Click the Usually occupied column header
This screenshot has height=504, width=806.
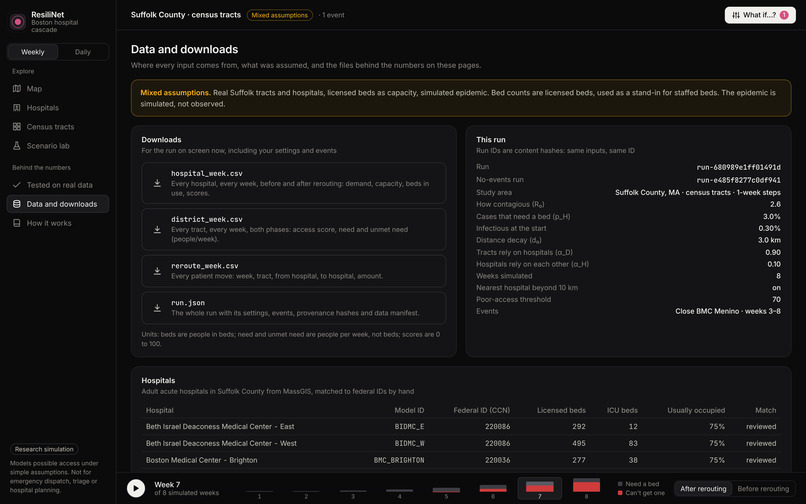[x=696, y=410]
